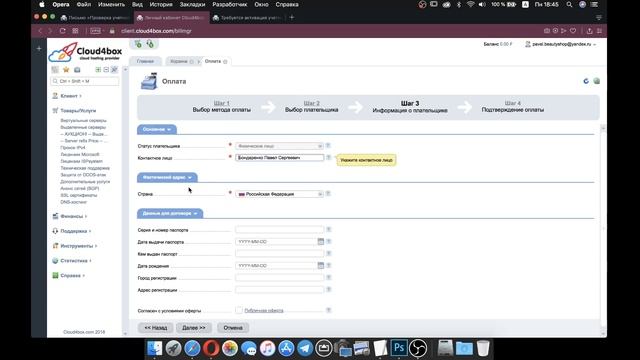Open the Статус плательщика dropdown
The image size is (640, 360).
(x=280, y=146)
